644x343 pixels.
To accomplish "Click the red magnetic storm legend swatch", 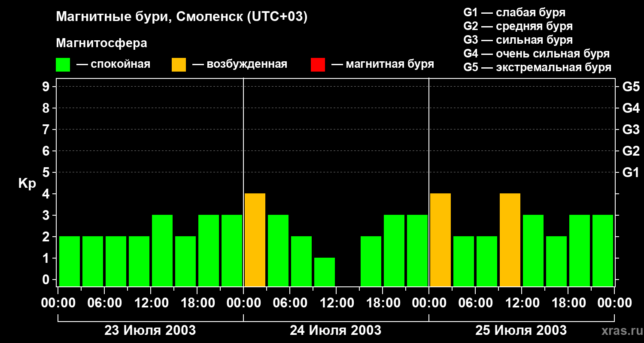I will click(x=318, y=65).
